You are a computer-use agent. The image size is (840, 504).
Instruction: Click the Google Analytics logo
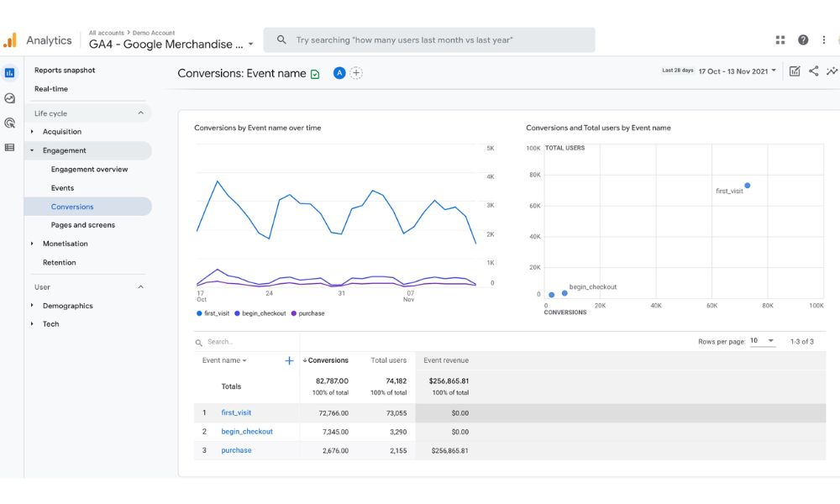click(9, 40)
